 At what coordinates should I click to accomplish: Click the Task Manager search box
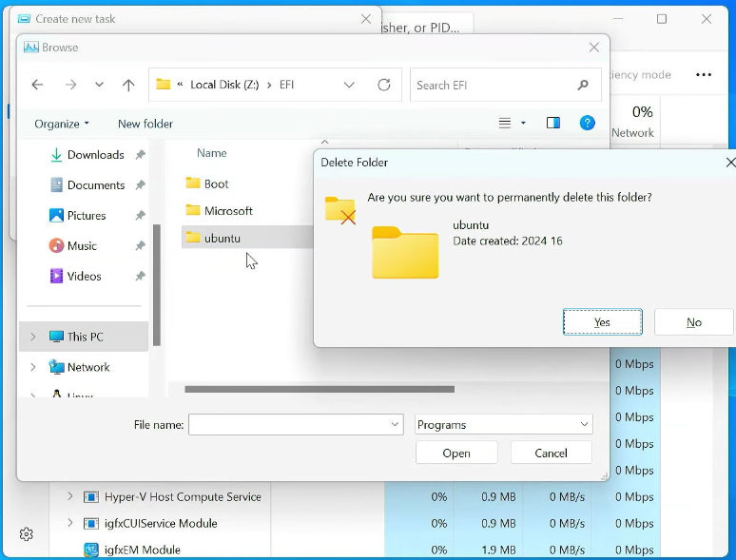tap(426, 24)
